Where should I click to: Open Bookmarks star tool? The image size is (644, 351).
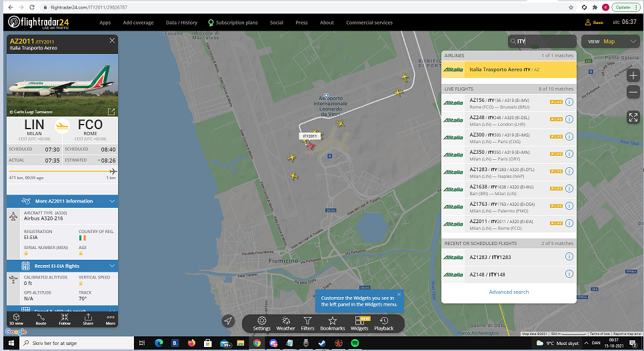(332, 324)
